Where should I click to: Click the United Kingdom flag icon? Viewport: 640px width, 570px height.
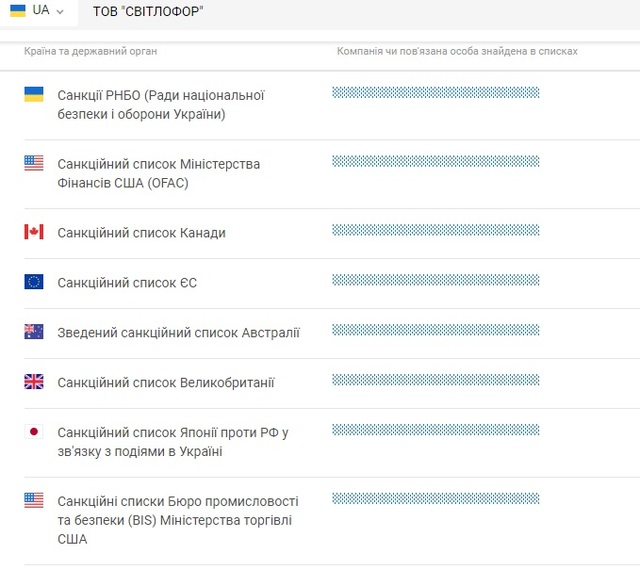click(34, 382)
